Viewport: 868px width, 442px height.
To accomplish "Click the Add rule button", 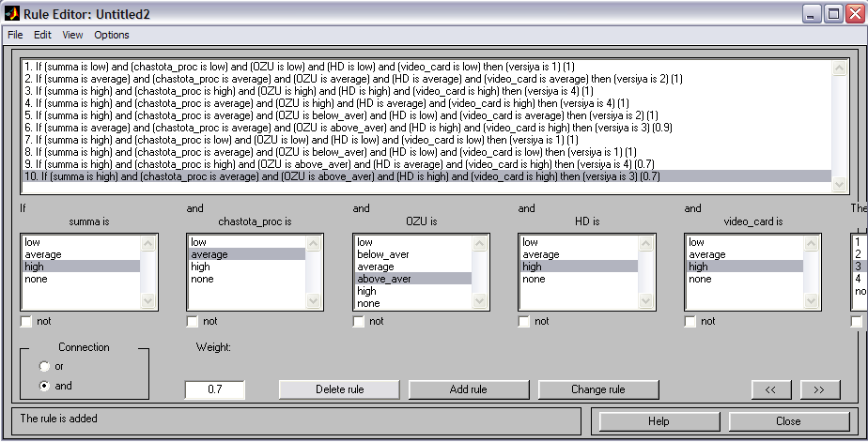I will point(469,389).
